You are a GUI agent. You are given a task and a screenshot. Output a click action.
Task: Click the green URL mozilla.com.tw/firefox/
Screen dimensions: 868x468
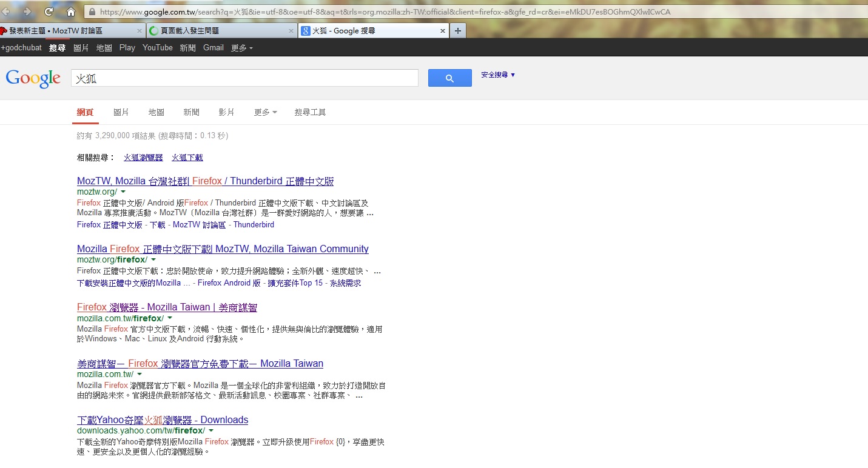[120, 318]
